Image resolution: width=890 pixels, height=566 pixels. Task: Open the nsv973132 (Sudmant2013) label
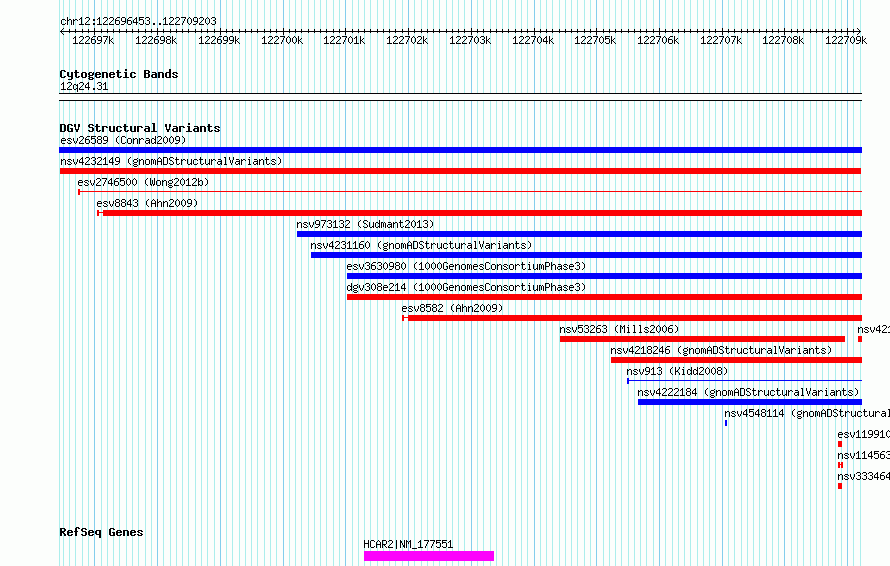point(365,224)
